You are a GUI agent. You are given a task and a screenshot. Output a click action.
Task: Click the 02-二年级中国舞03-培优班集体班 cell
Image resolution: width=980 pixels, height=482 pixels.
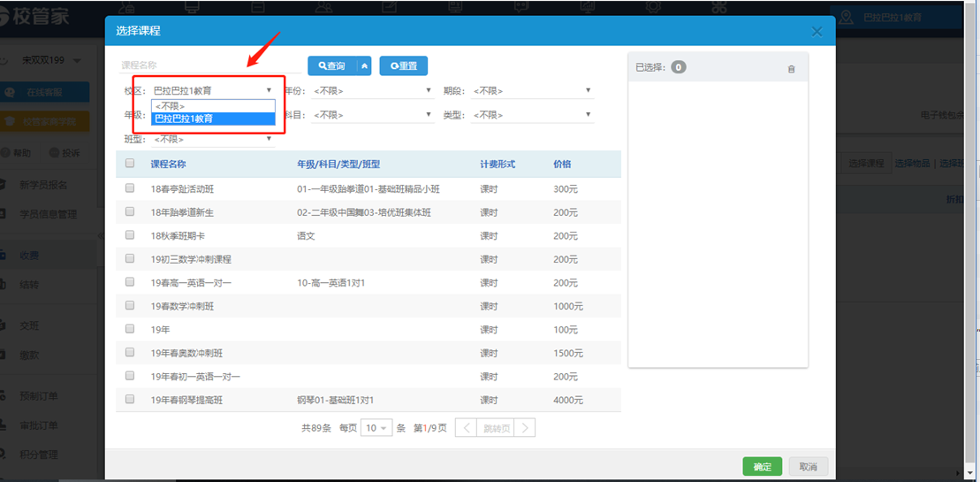pos(364,212)
